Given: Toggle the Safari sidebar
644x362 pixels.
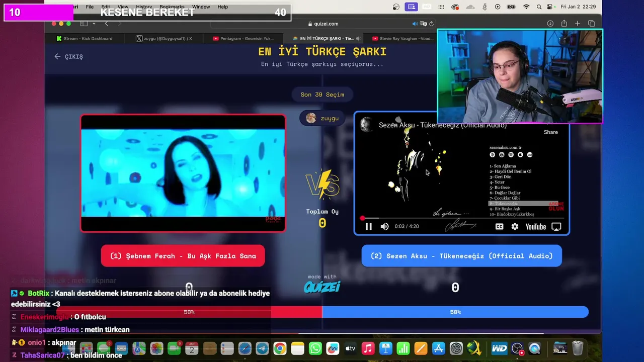Looking at the screenshot, I should [84, 24].
